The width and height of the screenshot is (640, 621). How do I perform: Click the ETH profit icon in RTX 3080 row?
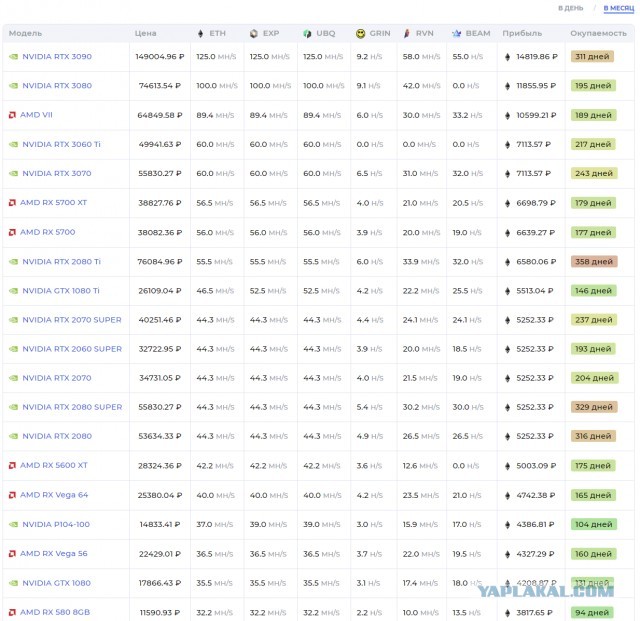click(507, 86)
